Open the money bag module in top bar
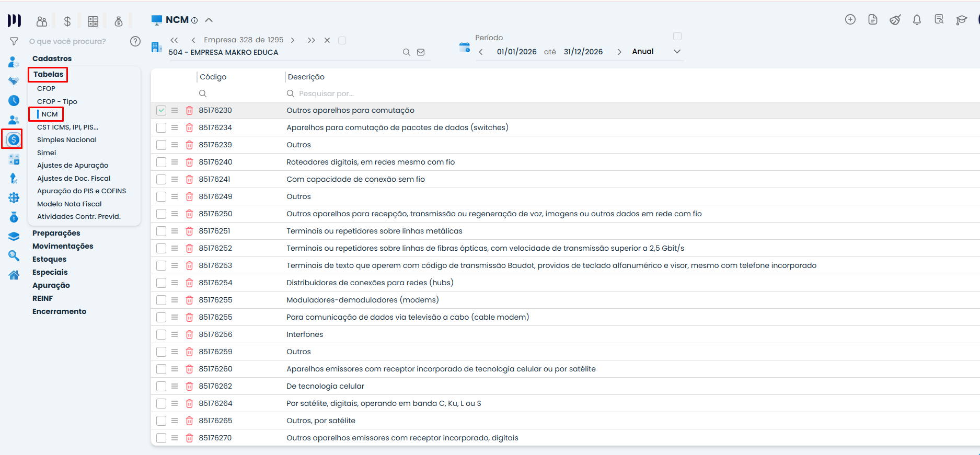Viewport: 980px width, 455px height. 119,21
